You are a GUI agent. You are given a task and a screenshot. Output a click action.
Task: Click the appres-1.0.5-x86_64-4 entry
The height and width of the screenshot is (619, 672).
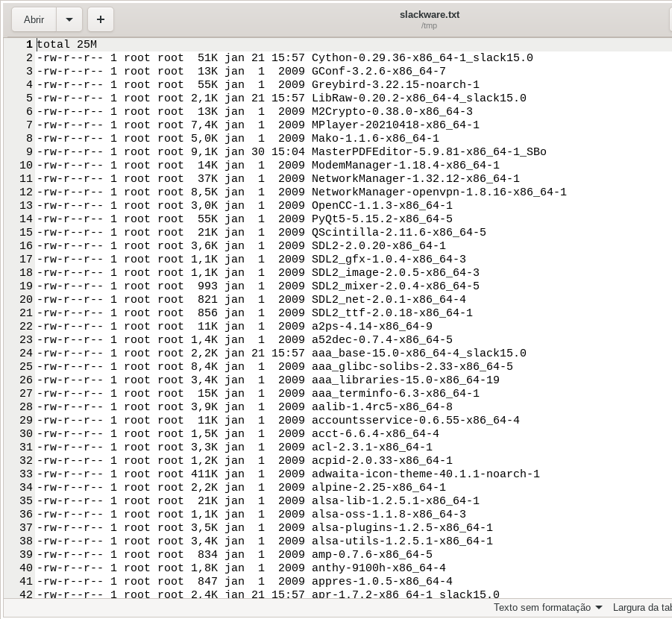tap(382, 581)
